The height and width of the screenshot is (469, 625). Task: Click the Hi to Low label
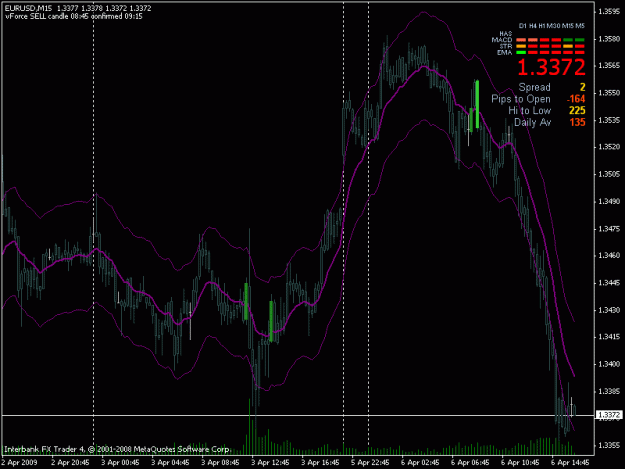click(x=530, y=110)
